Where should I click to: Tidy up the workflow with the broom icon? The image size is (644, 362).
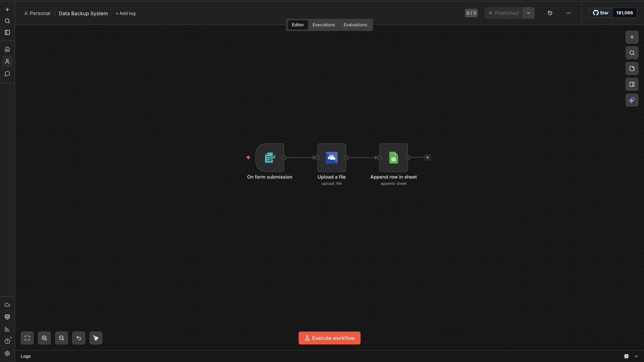96,338
